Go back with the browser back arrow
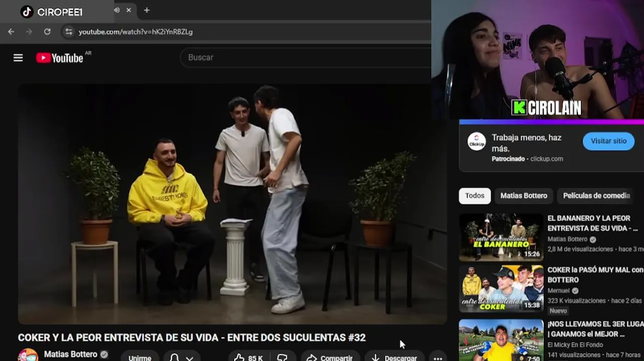 (11, 32)
